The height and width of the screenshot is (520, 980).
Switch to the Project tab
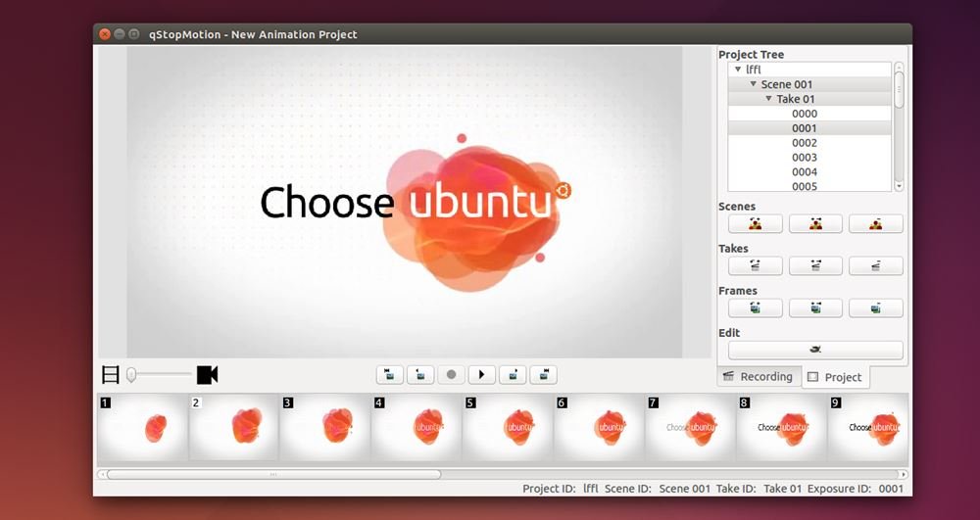836,377
